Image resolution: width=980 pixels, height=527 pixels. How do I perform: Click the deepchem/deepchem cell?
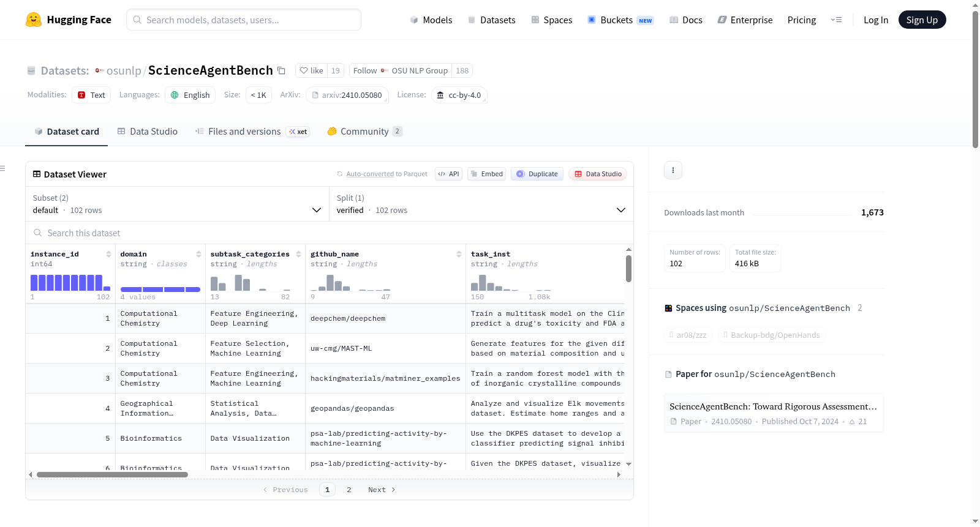385,318
